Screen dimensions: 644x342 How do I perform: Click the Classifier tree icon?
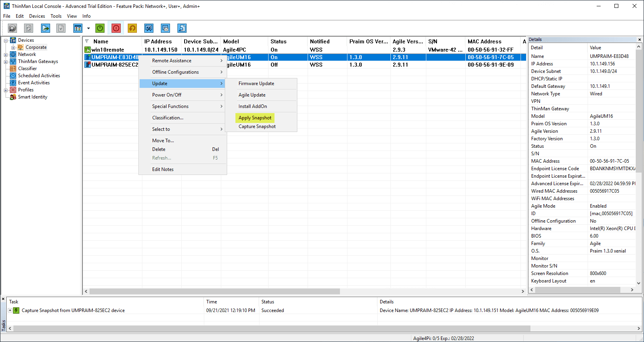pos(13,69)
